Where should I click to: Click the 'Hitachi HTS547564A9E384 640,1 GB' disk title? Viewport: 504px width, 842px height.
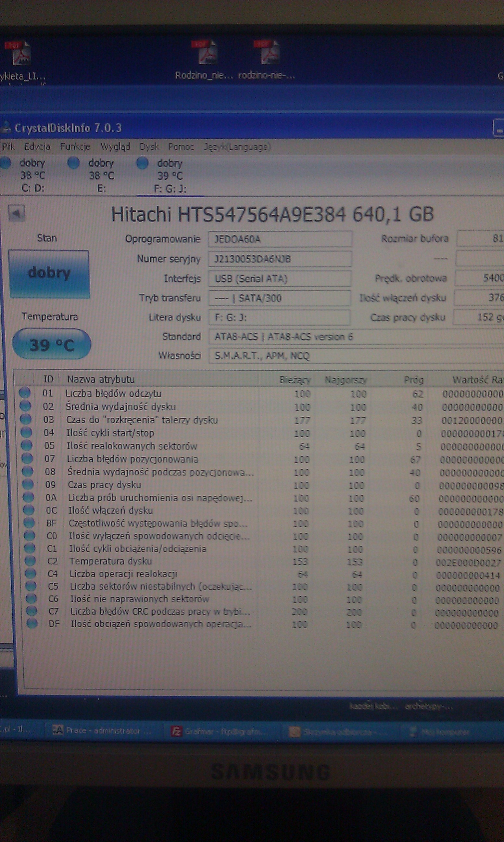pyautogui.click(x=272, y=214)
